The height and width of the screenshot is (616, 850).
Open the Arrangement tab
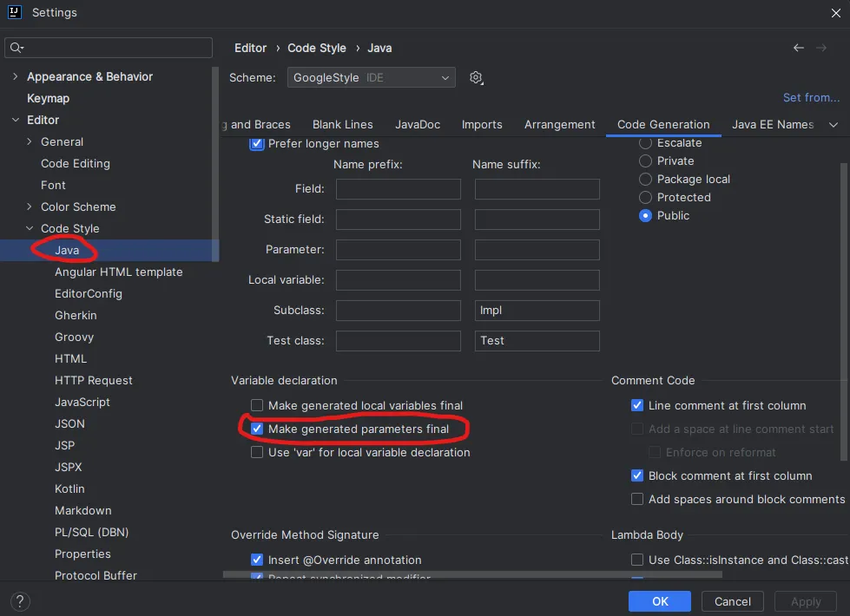pyautogui.click(x=559, y=125)
